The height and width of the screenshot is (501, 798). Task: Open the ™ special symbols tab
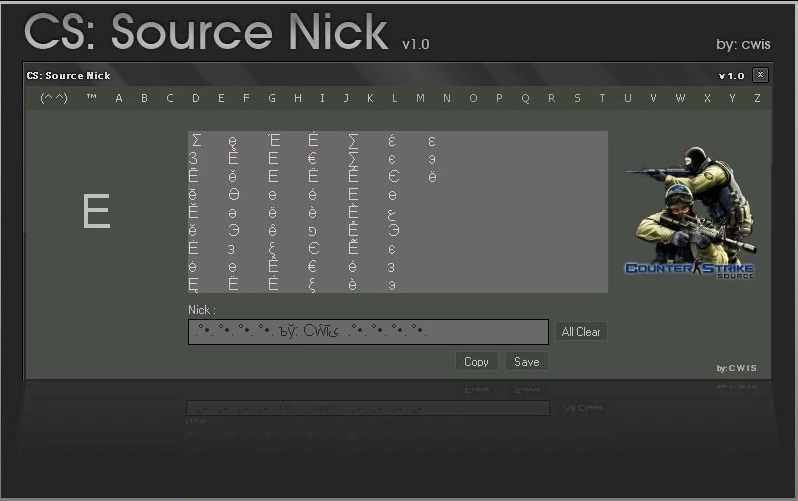coord(92,98)
